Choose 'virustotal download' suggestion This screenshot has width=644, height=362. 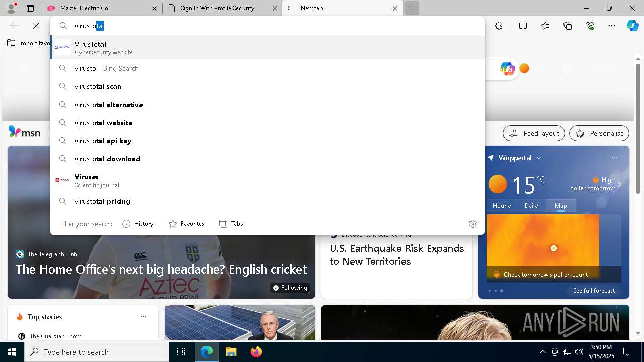(267, 159)
